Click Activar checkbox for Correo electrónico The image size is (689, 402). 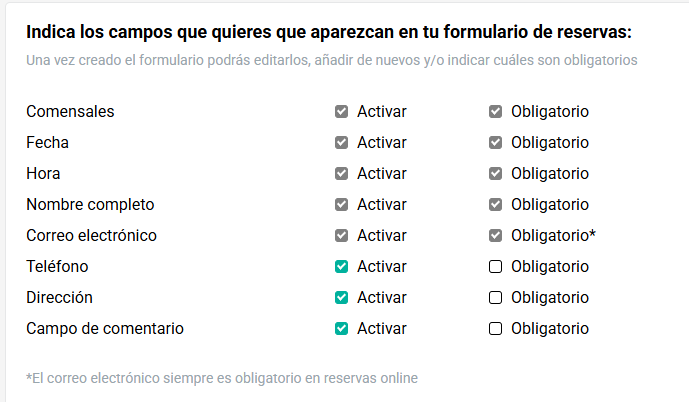point(341,236)
